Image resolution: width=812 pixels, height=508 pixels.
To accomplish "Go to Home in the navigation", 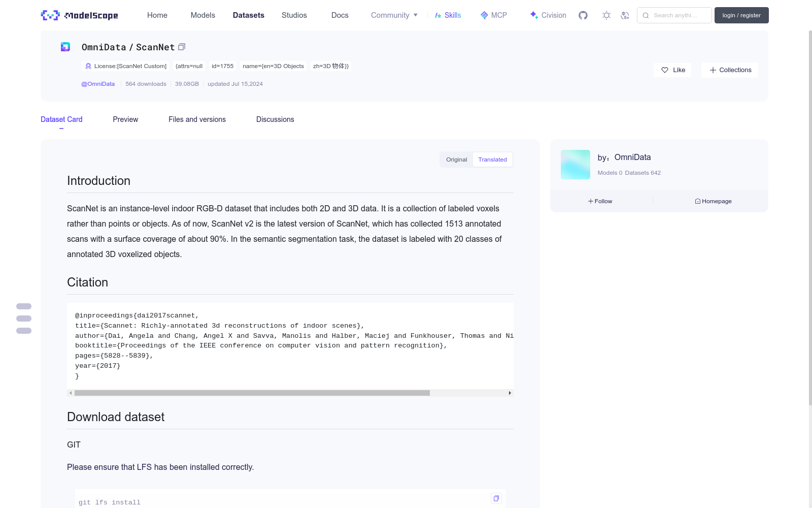I will [157, 15].
